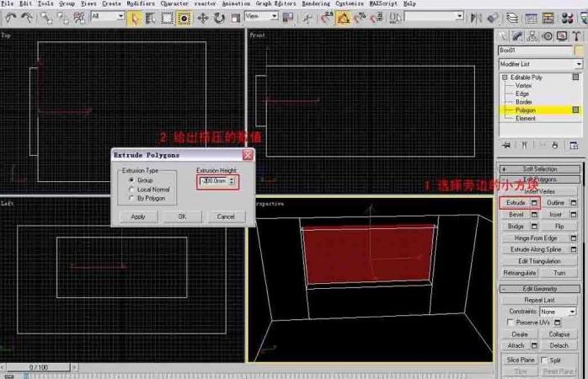Open the named selection sets dropdown

[460, 16]
